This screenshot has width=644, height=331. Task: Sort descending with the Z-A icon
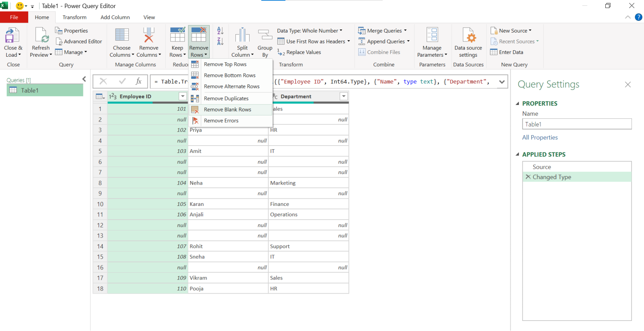[220, 41]
